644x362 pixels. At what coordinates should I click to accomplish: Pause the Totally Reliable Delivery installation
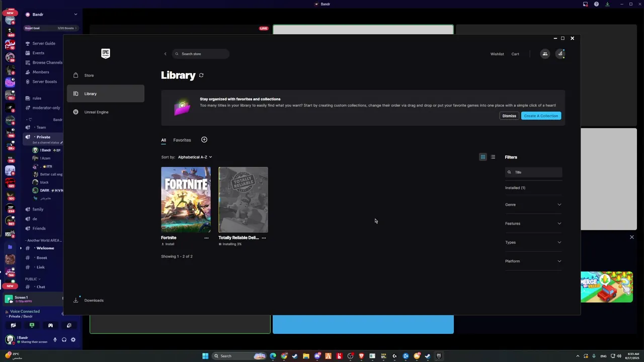point(220,244)
